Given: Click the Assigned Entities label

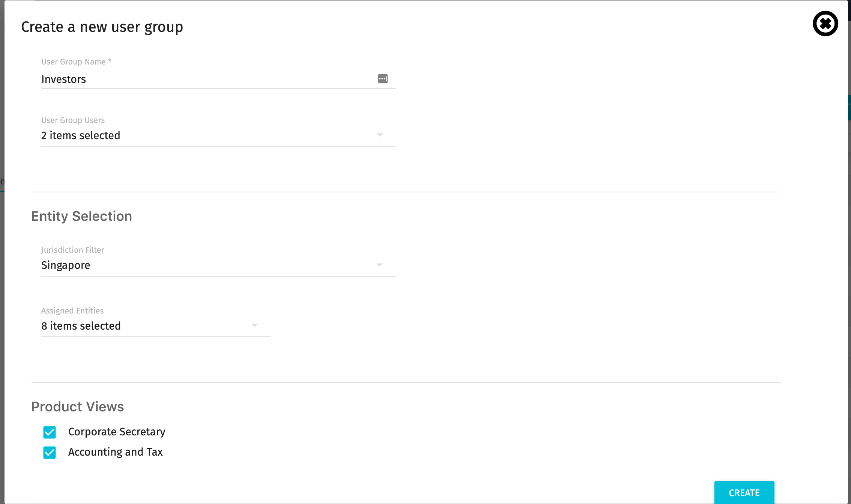Looking at the screenshot, I should pyautogui.click(x=72, y=311).
